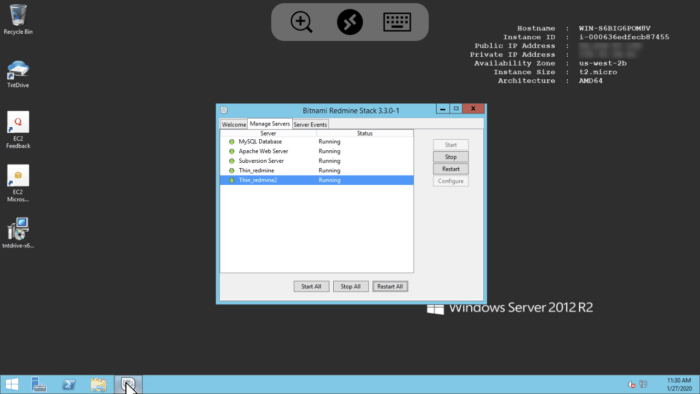Click Start All servers

(311, 286)
